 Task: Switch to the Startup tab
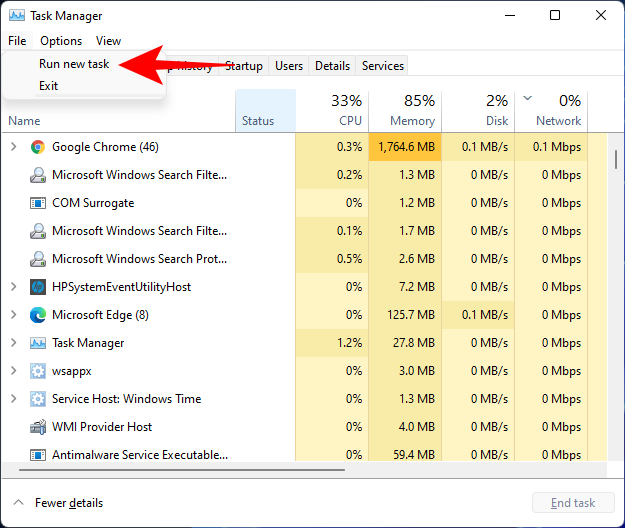[243, 66]
